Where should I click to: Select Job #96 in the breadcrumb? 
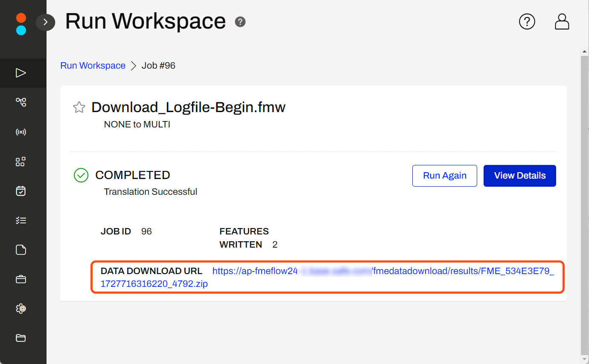[158, 65]
